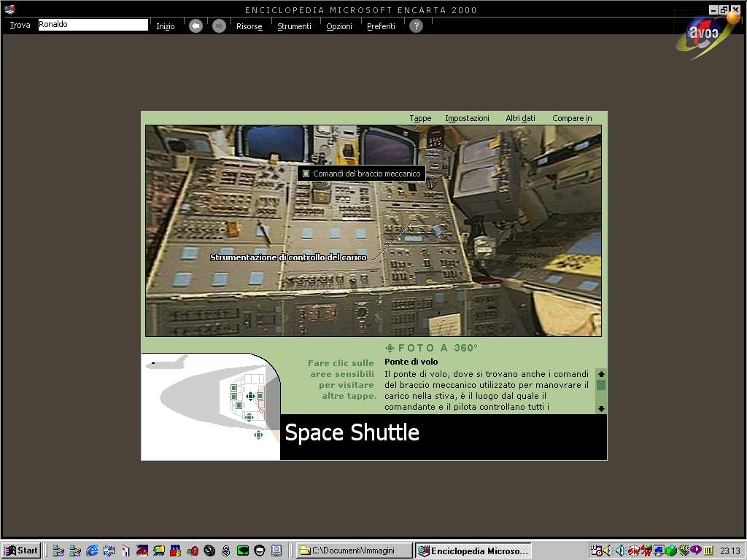The height and width of the screenshot is (560, 747).
Task: Open the Opzioni menu
Action: pos(339,26)
